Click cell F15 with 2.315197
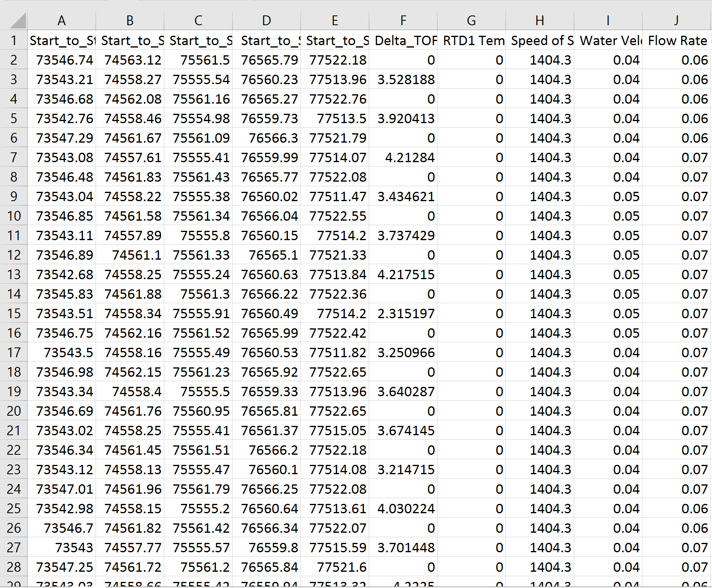712x588 pixels. [x=403, y=313]
